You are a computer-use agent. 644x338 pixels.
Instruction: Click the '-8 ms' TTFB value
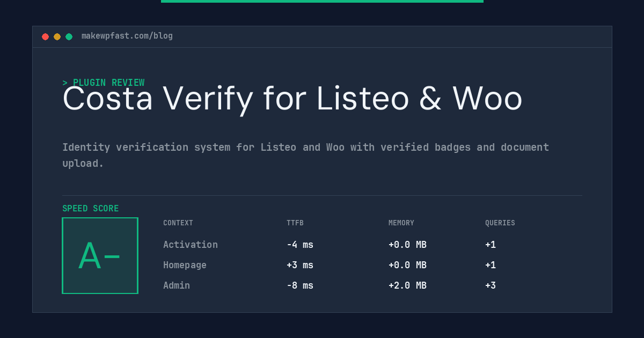tap(300, 285)
